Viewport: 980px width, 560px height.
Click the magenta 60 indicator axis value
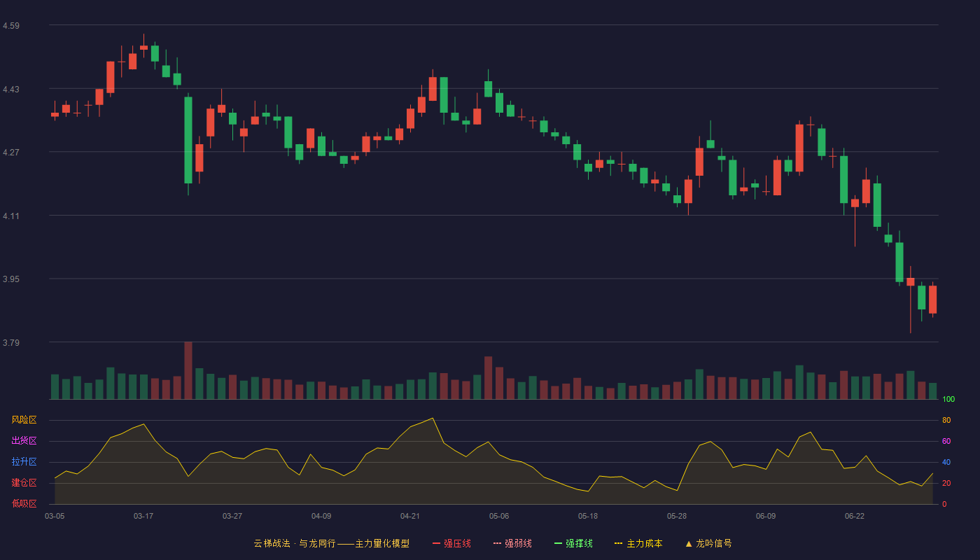point(946,441)
